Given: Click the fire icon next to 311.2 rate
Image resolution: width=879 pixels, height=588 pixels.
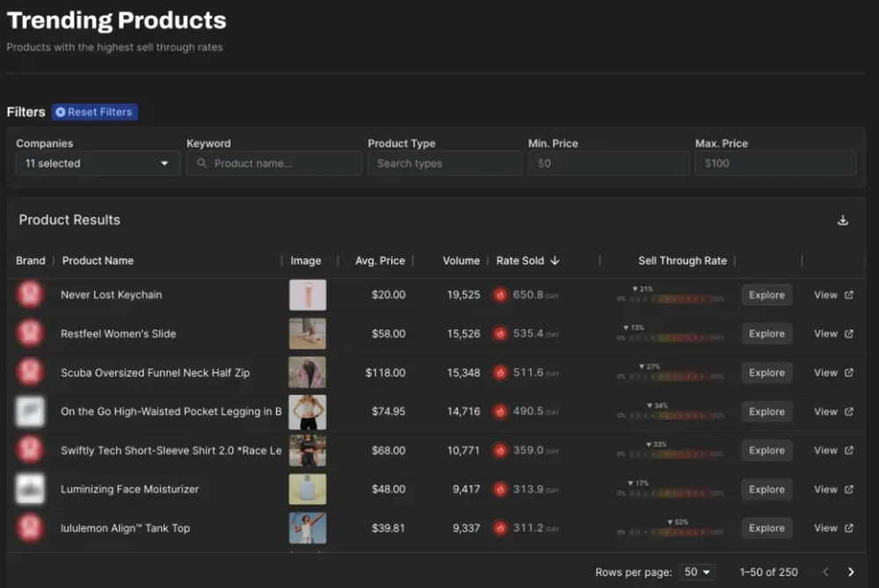Looking at the screenshot, I should tap(500, 528).
